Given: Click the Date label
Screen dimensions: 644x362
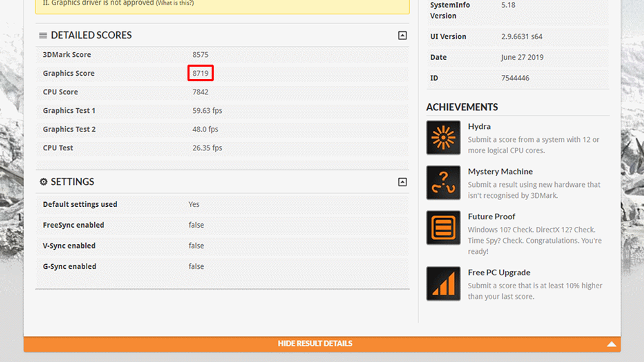Looking at the screenshot, I should (438, 58).
